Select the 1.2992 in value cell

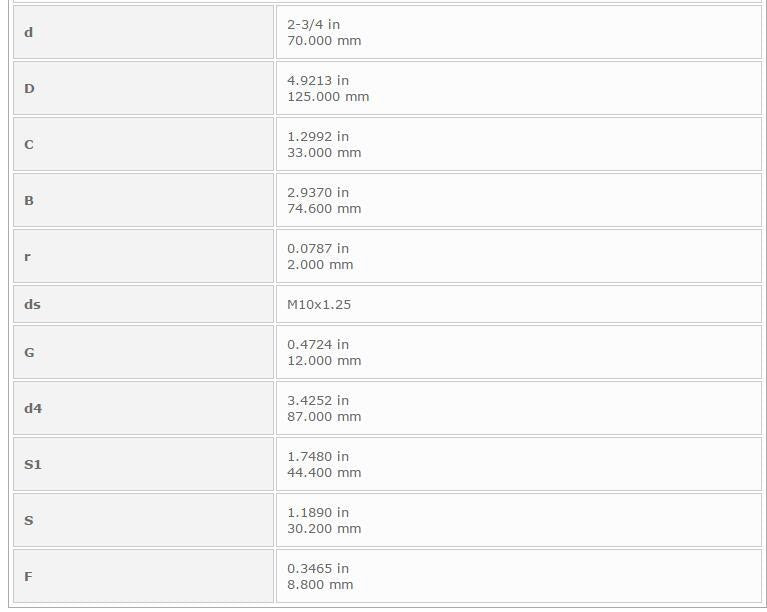519,144
